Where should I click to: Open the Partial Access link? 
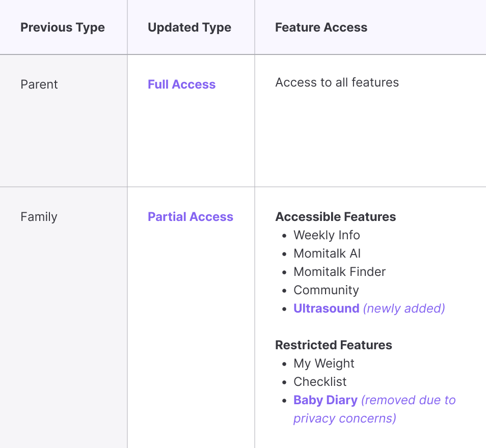(x=190, y=217)
